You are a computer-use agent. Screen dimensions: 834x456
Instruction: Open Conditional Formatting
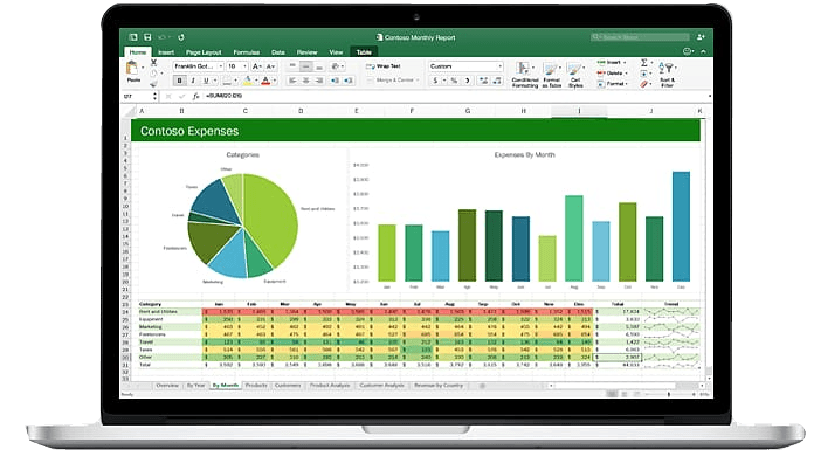[x=524, y=74]
